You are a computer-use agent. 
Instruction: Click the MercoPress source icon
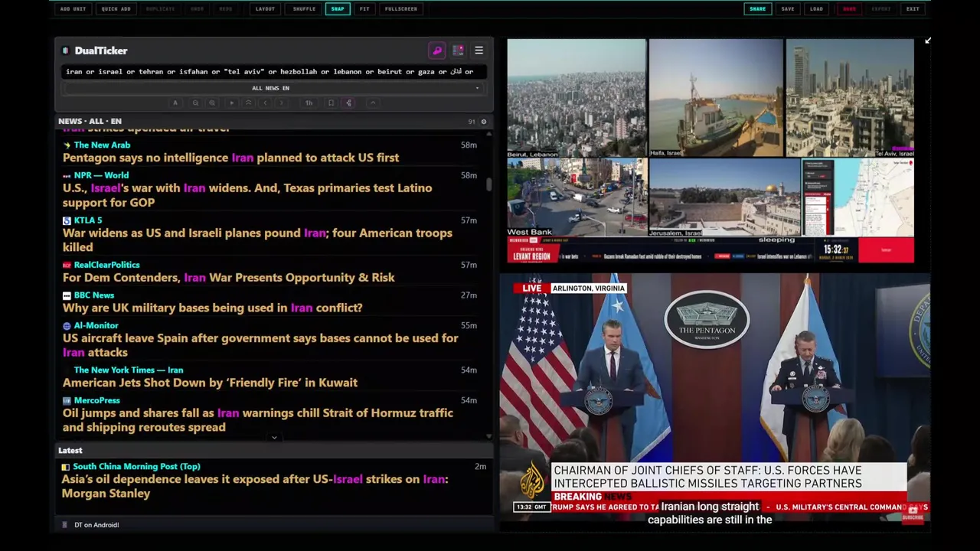[67, 400]
